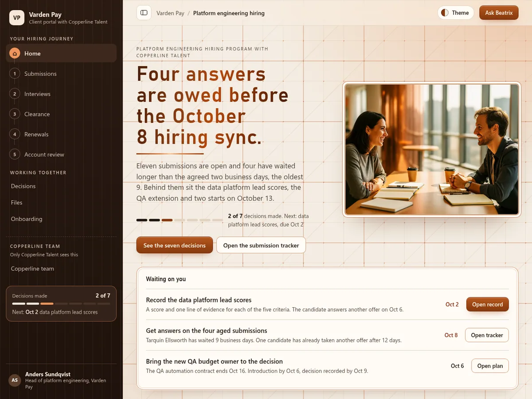This screenshot has width=532, height=399.
Task: Click Open record for data platform scores
Action: [x=488, y=305]
